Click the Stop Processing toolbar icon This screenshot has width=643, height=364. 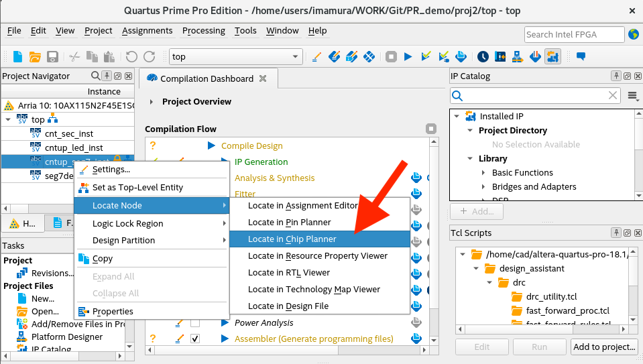(391, 56)
